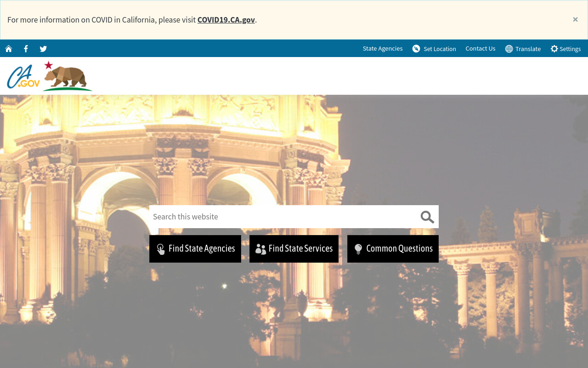Screen dimensions: 588x368
Task: Click the Find State Services button
Action: click(294, 249)
